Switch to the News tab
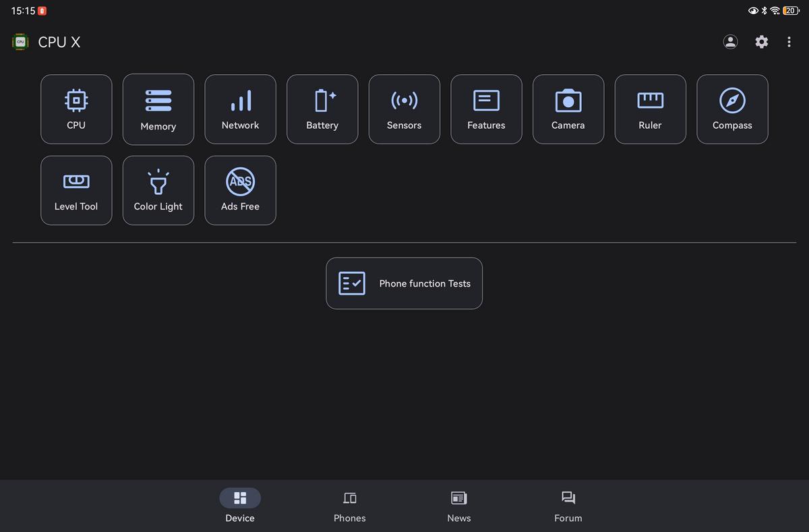The image size is (809, 532). click(x=459, y=506)
